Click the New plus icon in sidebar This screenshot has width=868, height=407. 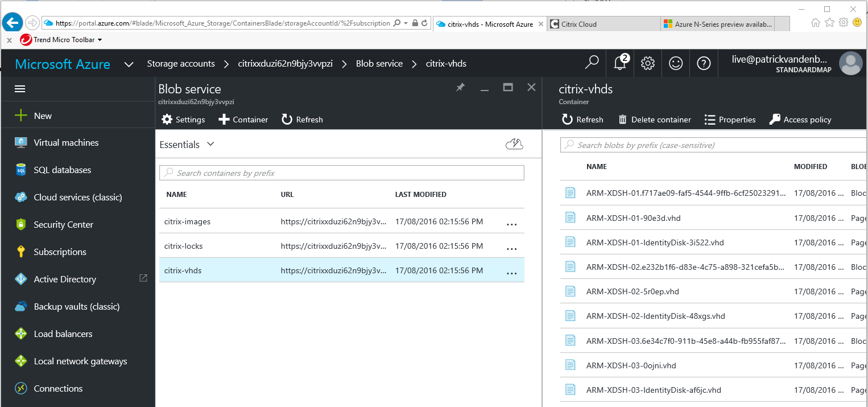pos(21,116)
